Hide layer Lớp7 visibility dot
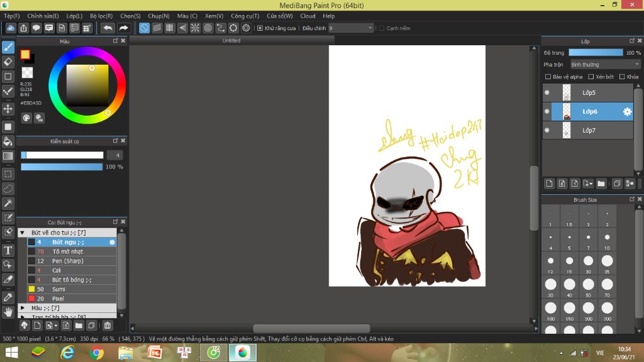This screenshot has height=362, width=644. tap(547, 131)
